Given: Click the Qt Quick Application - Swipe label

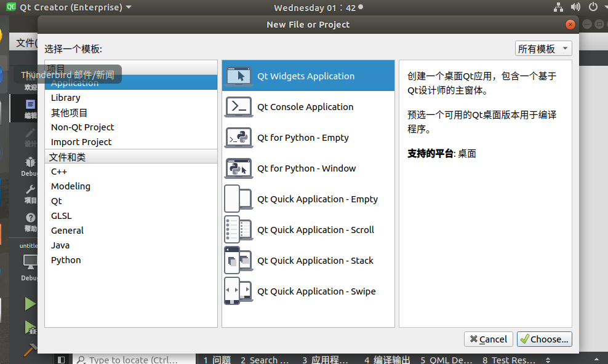Looking at the screenshot, I should (316, 291).
